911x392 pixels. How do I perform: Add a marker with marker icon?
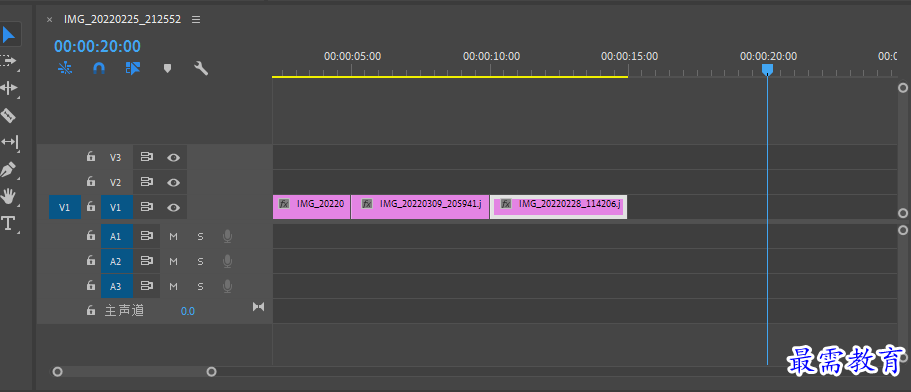167,69
